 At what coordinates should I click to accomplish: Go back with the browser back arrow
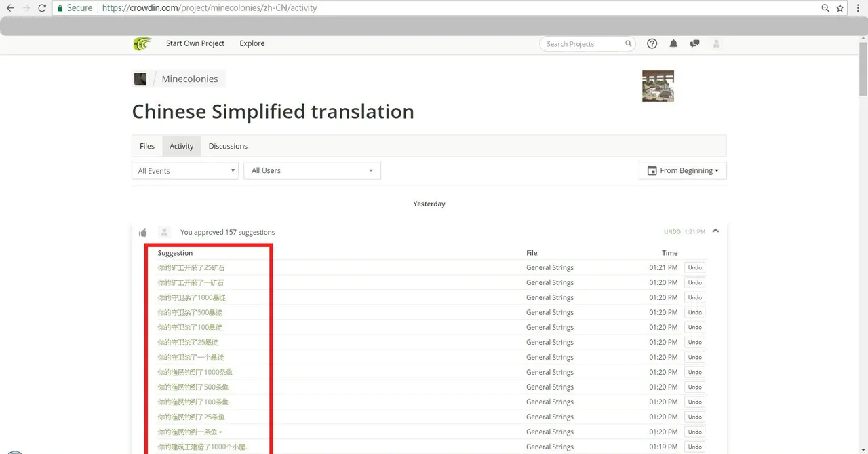pyautogui.click(x=10, y=8)
